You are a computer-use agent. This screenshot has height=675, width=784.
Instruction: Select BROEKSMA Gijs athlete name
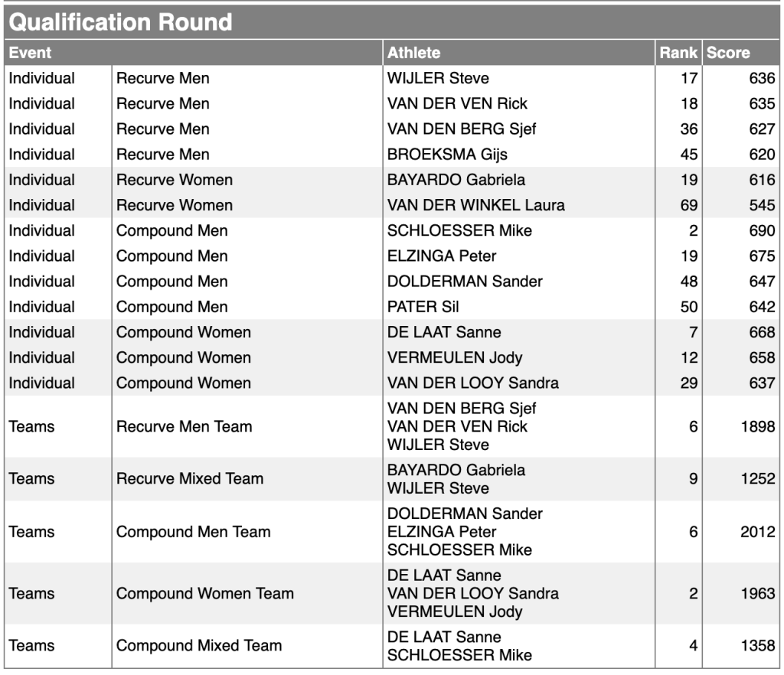(x=447, y=155)
